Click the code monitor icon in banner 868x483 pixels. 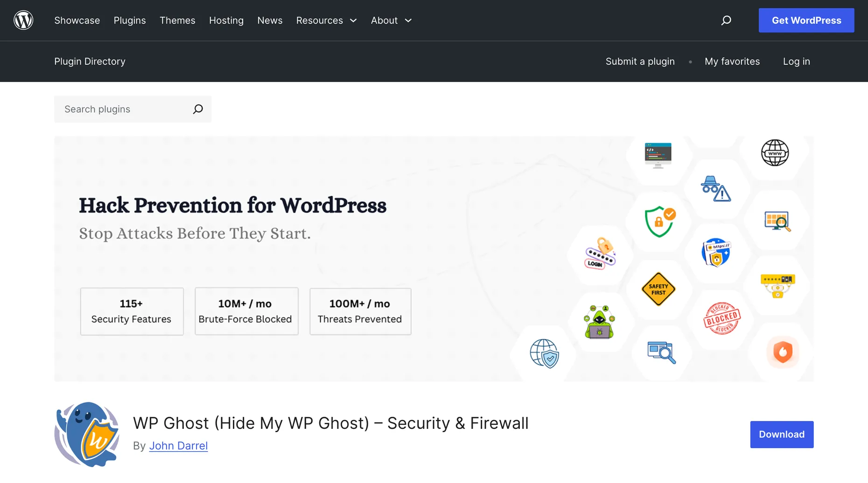click(658, 155)
